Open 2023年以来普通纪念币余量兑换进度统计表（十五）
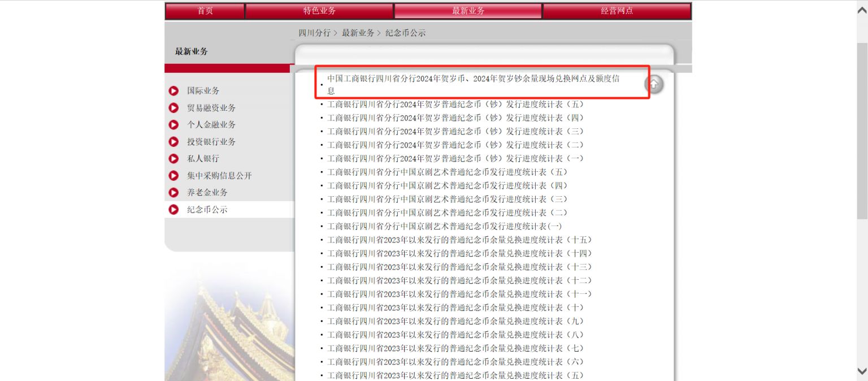868x381 pixels. (x=460, y=240)
